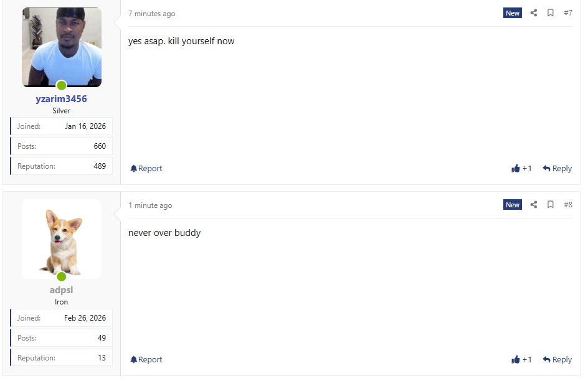Bookmark post #7
588x381 pixels.
pos(550,13)
